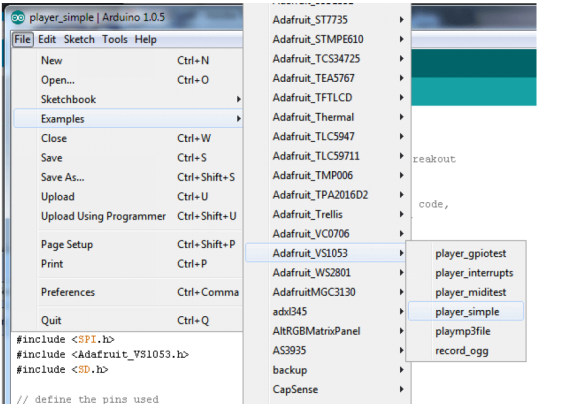Choose New from the File menu
Screen dimensions: 562x405
[128, 60]
